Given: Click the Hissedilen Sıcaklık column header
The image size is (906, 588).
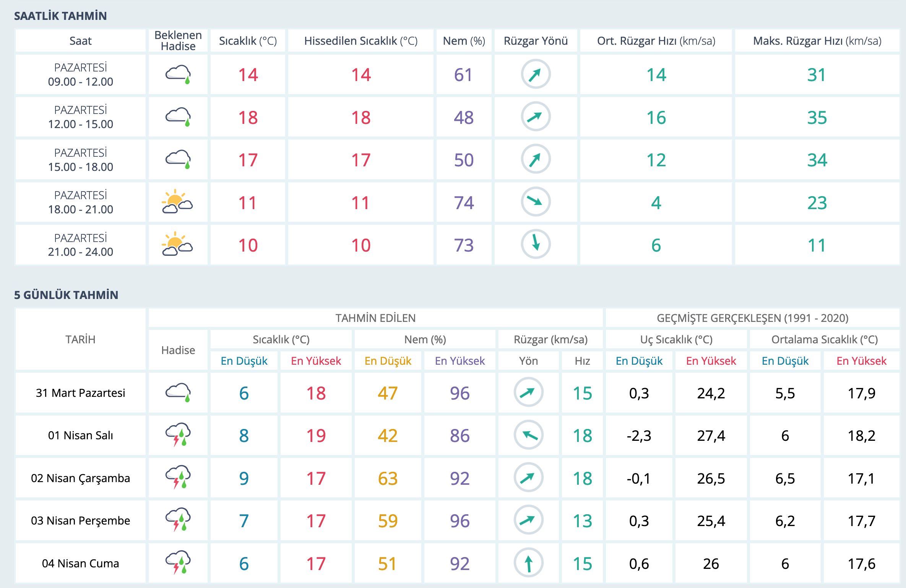Looking at the screenshot, I should [x=360, y=41].
